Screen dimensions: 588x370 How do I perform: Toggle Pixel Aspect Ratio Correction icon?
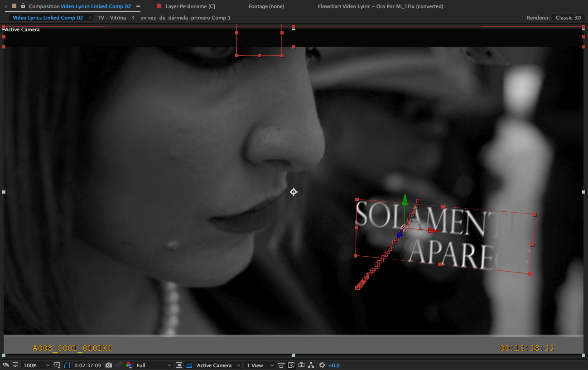coord(281,365)
